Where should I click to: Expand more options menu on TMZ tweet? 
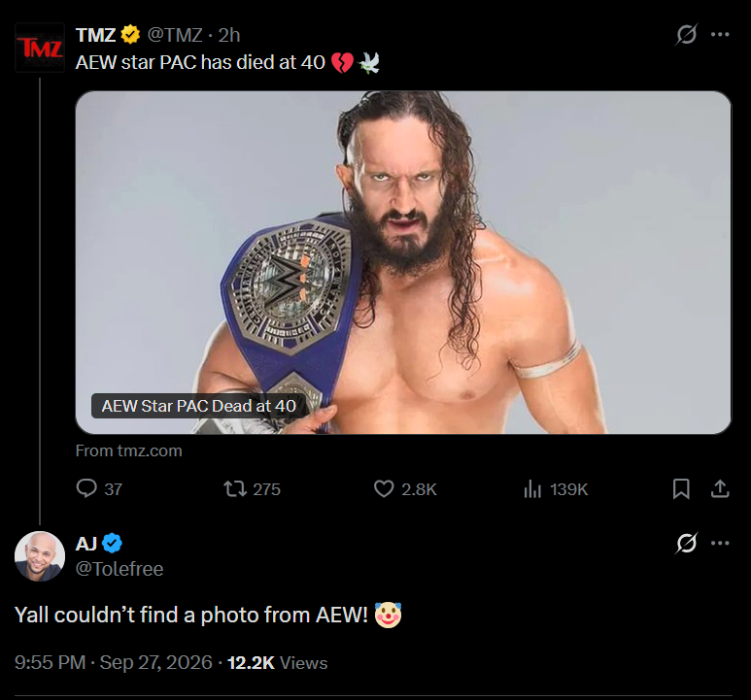720,34
